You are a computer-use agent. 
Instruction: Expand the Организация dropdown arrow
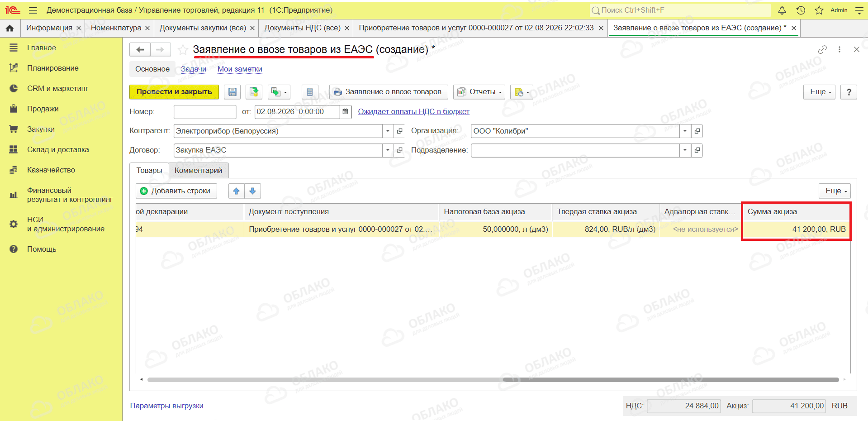685,131
